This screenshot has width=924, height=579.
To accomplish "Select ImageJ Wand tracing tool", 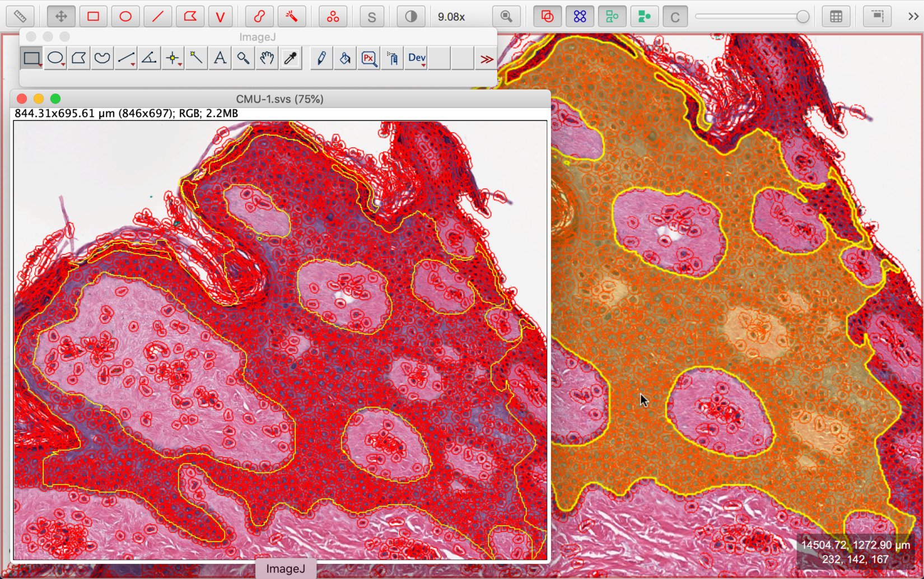I will [196, 58].
